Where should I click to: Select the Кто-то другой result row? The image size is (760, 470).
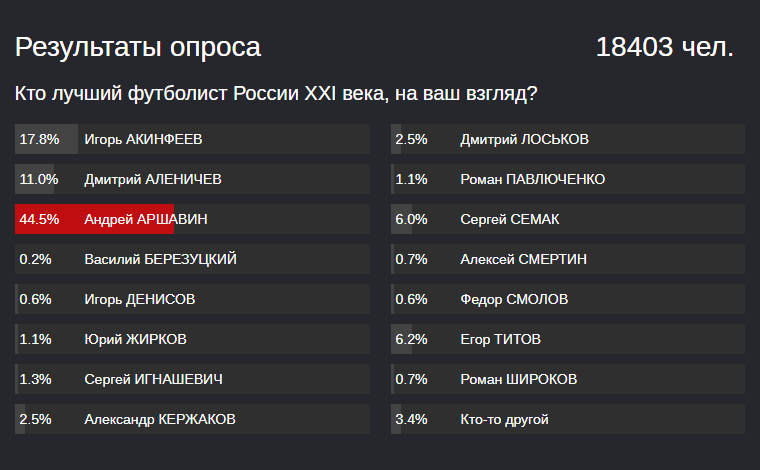click(568, 419)
